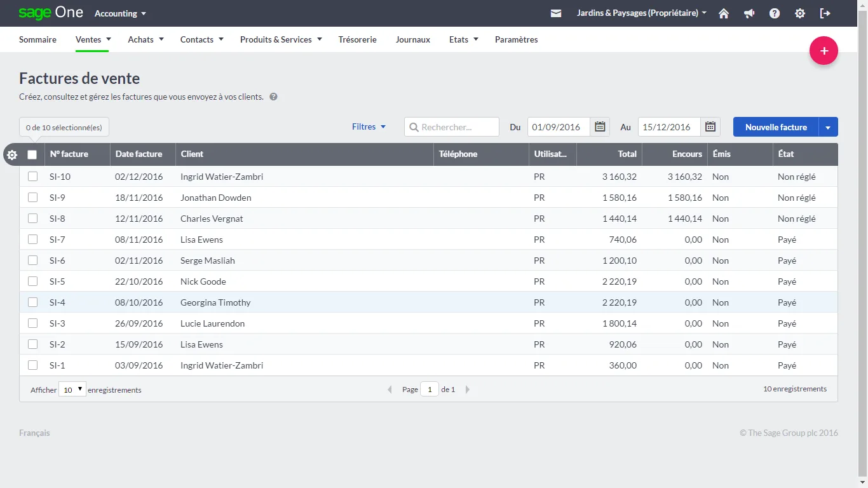Tick the select-all invoices checkbox
This screenshot has width=868, height=488.
tap(32, 154)
